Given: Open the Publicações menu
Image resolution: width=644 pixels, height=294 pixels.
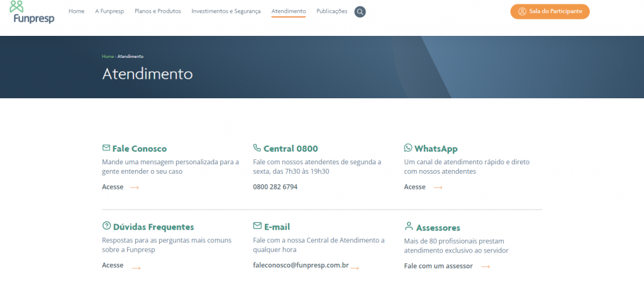Looking at the screenshot, I should coord(331,11).
